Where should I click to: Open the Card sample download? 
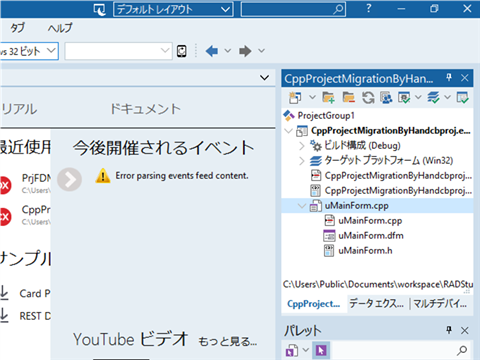click(35, 294)
